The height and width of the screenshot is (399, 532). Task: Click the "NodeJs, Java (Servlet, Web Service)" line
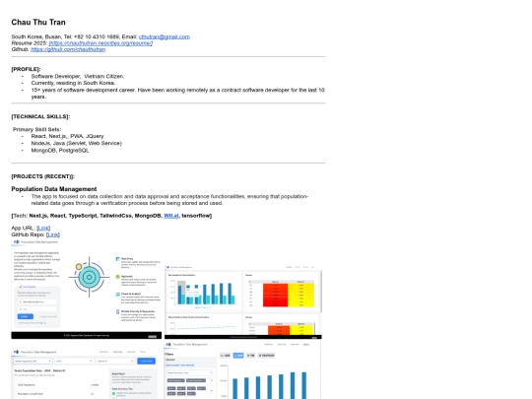click(x=76, y=143)
